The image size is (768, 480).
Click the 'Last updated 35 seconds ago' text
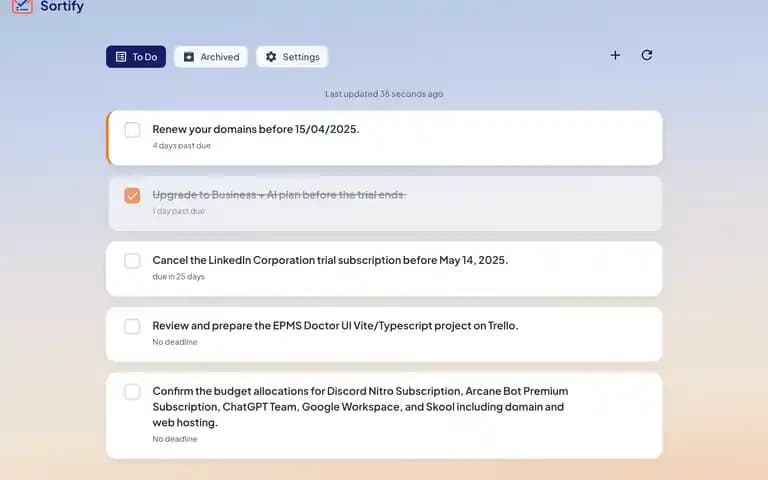coord(384,94)
